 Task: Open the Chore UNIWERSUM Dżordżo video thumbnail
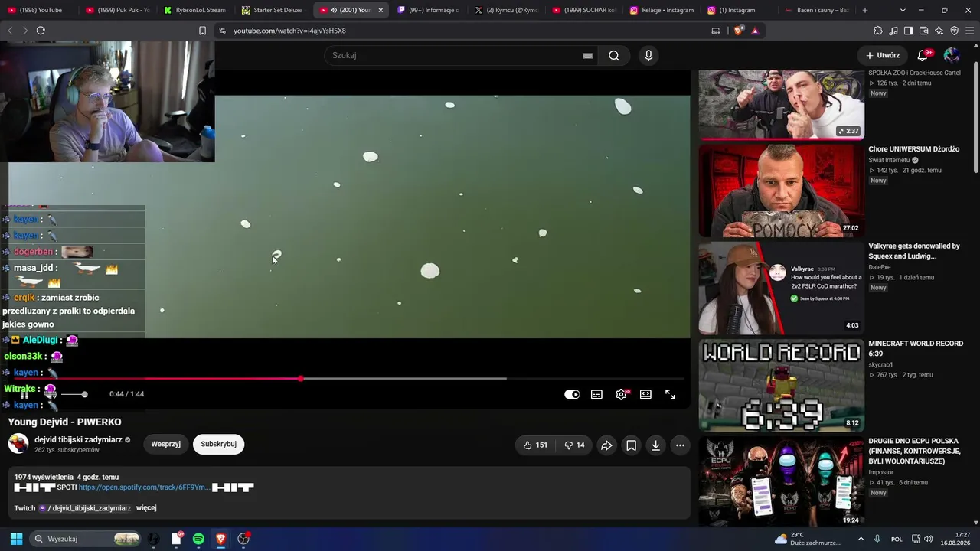click(x=781, y=191)
